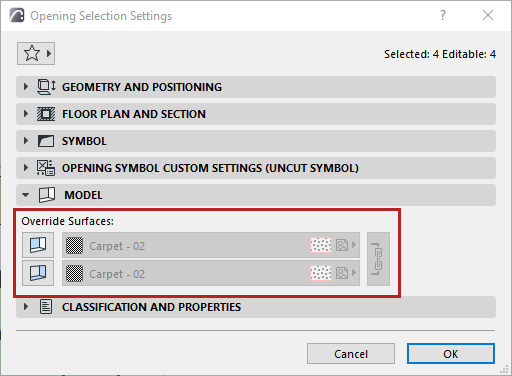Viewport: 512px width, 376px height.
Task: Toggle the second surface override icon
Action: [38, 273]
